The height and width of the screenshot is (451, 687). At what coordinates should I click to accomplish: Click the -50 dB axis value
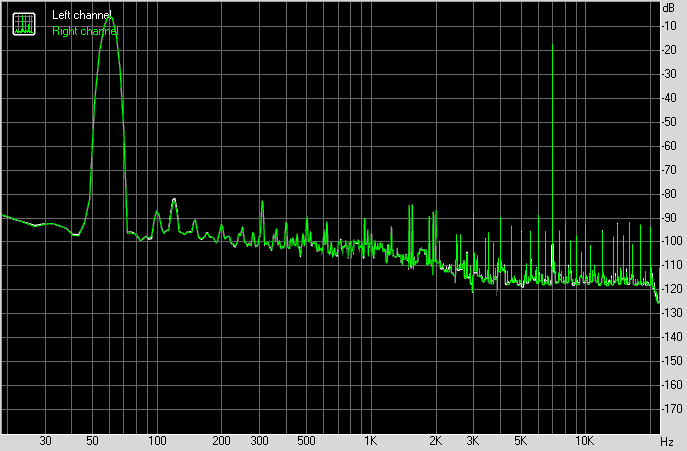669,122
